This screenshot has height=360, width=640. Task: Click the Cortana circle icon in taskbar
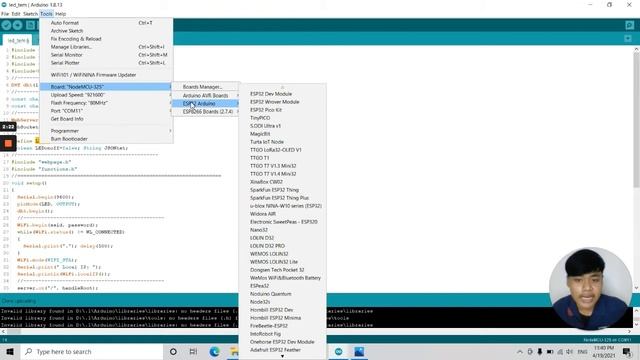pos(173,351)
